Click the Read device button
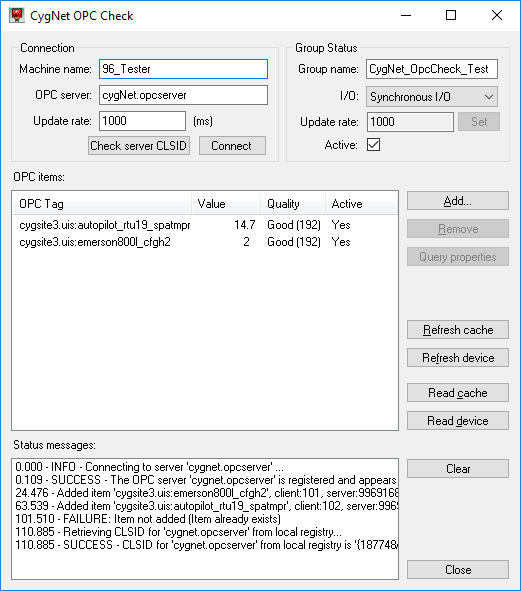Viewport: 521px width, 591px height. (458, 421)
